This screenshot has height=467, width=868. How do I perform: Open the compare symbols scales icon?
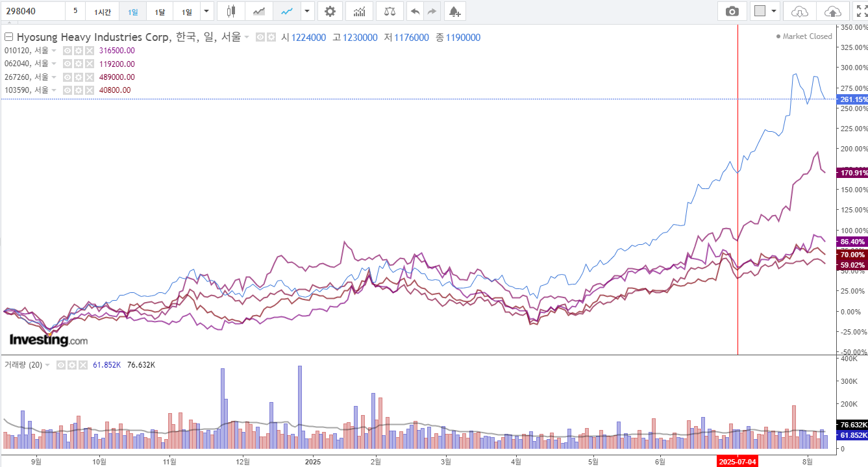pyautogui.click(x=390, y=12)
